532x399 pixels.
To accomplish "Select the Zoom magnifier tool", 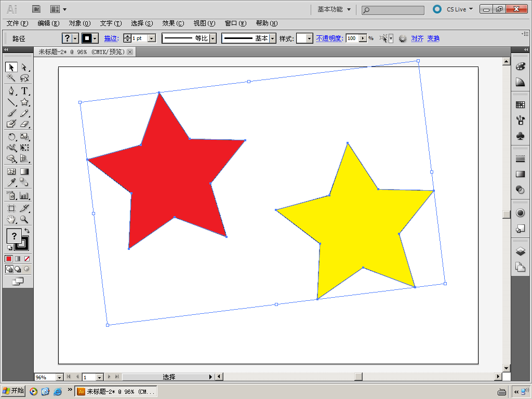I will pos(24,219).
